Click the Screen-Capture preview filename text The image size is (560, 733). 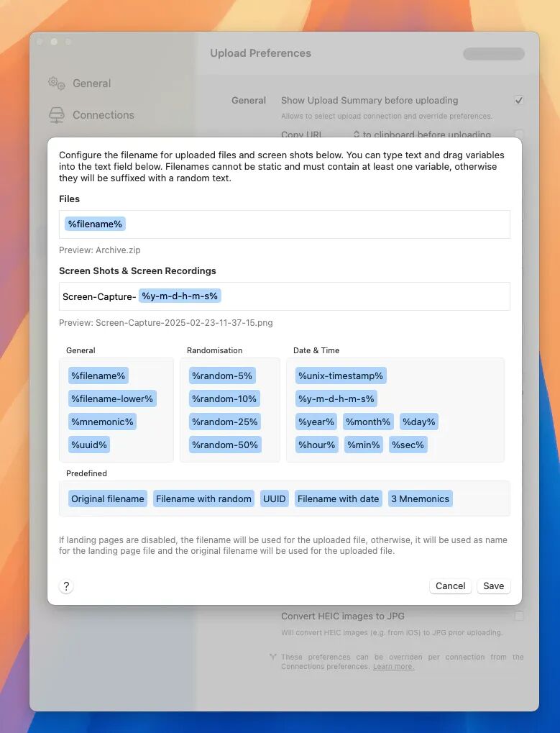[x=166, y=322]
